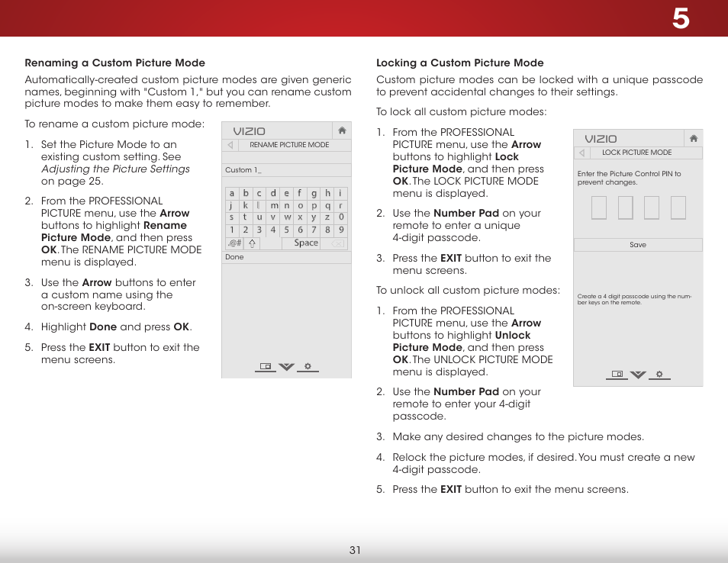The height and width of the screenshot is (563, 728).
Task: Select the fourth PIN digit box
Action: click(x=678, y=208)
